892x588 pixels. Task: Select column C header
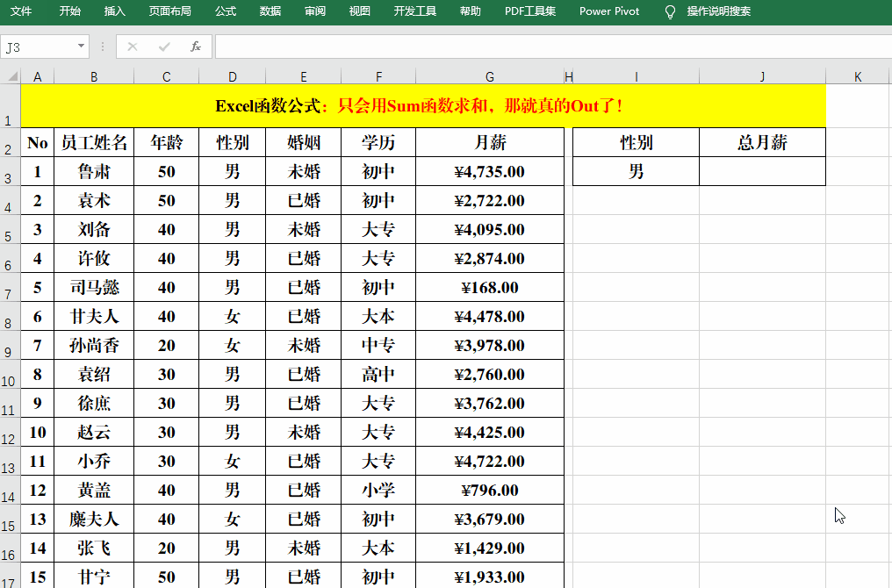166,76
